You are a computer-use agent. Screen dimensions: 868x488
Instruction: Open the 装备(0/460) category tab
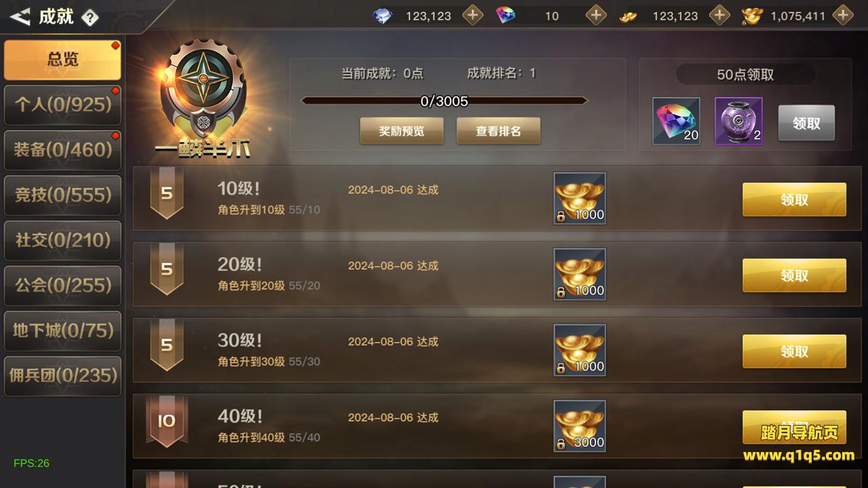(x=62, y=150)
